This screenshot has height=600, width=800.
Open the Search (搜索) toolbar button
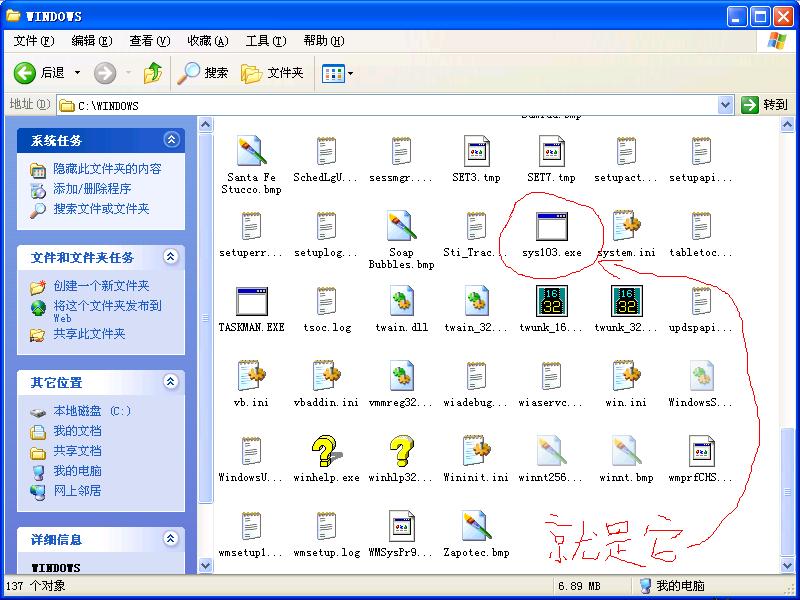click(x=203, y=73)
